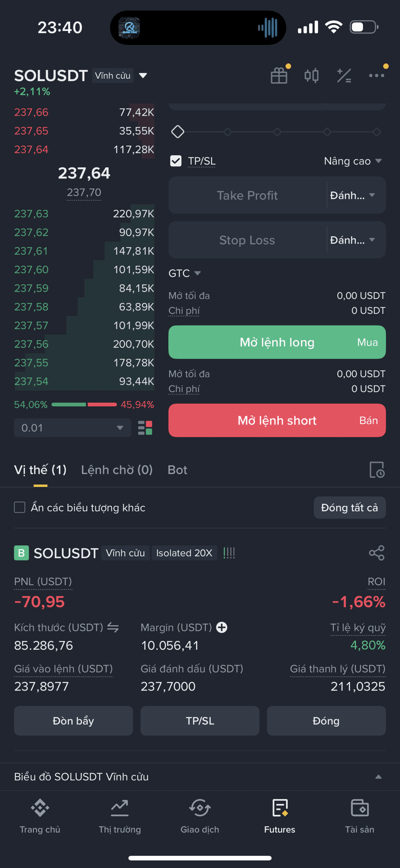Click the diamond handle on the amount slider
Image resolution: width=400 pixels, height=868 pixels.
click(x=178, y=132)
